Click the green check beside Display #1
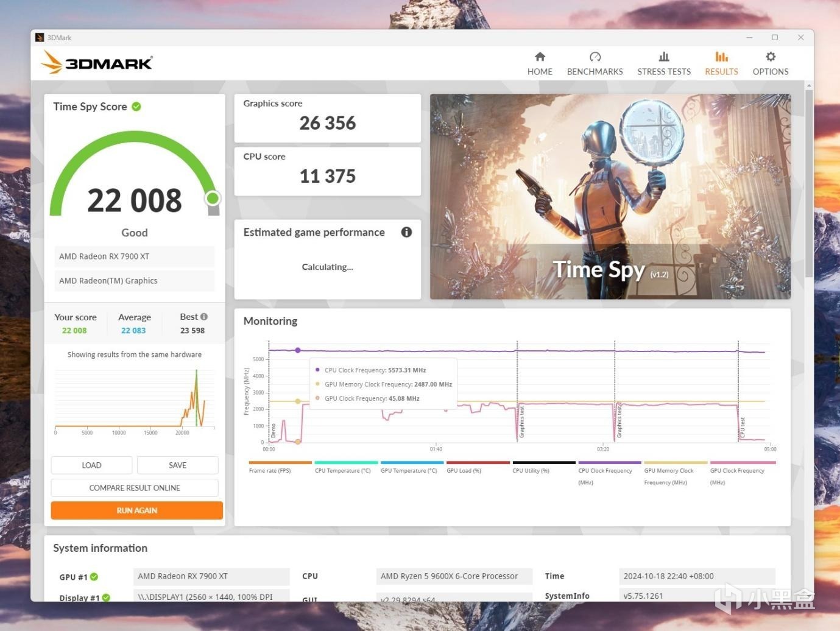 [106, 598]
